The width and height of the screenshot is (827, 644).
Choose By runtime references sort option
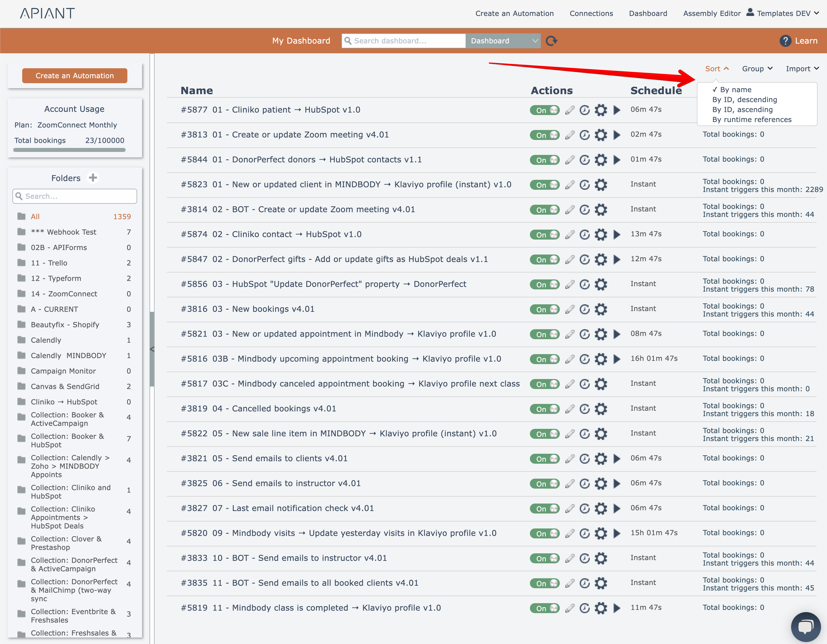pos(752,120)
